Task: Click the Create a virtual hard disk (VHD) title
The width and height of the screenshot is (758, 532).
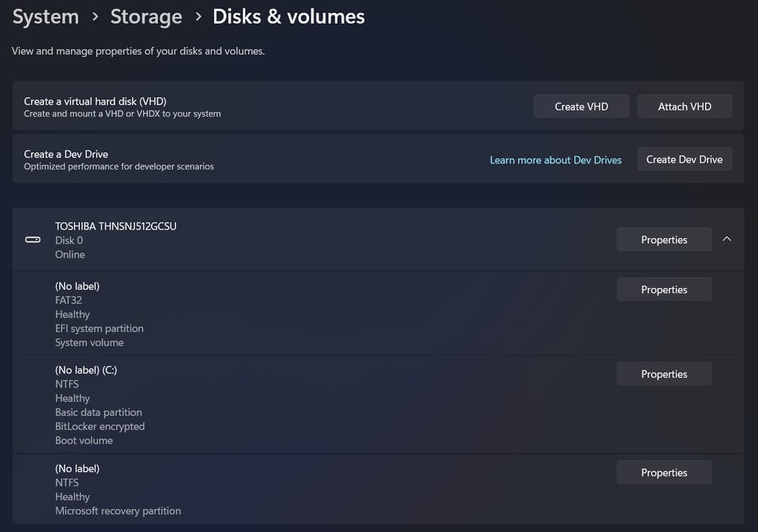Action: coord(96,102)
